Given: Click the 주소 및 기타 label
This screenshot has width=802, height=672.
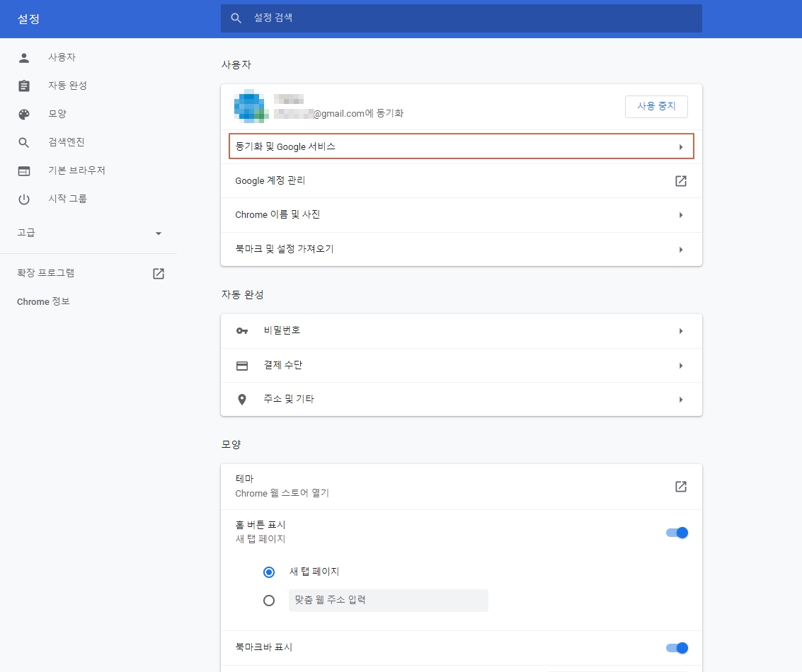Looking at the screenshot, I should 289,398.
